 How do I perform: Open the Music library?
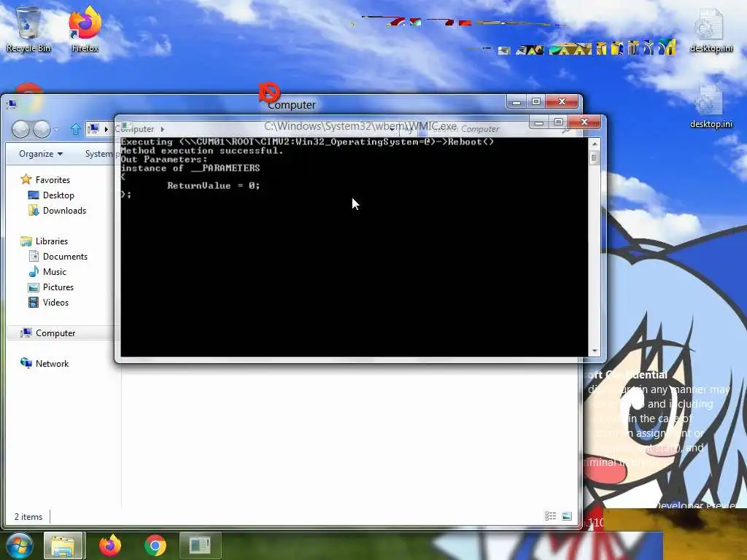(x=47, y=271)
